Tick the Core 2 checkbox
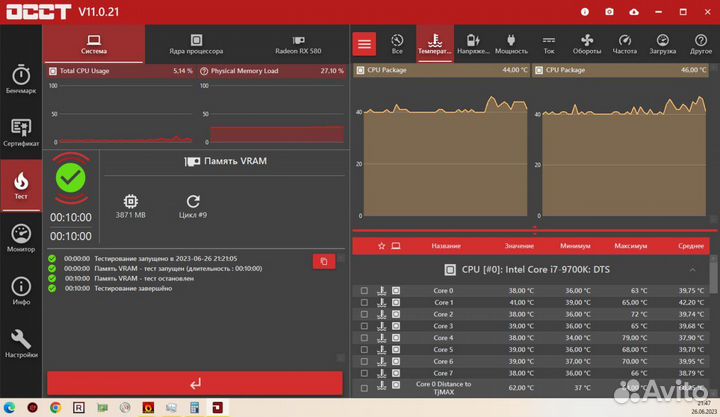This screenshot has height=417, width=720. 364,314
